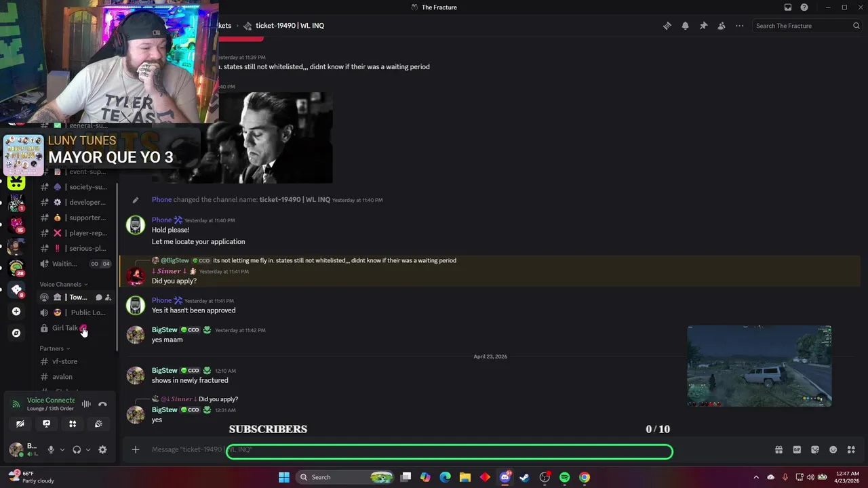Toggle camera on in voice panel

coord(20,424)
